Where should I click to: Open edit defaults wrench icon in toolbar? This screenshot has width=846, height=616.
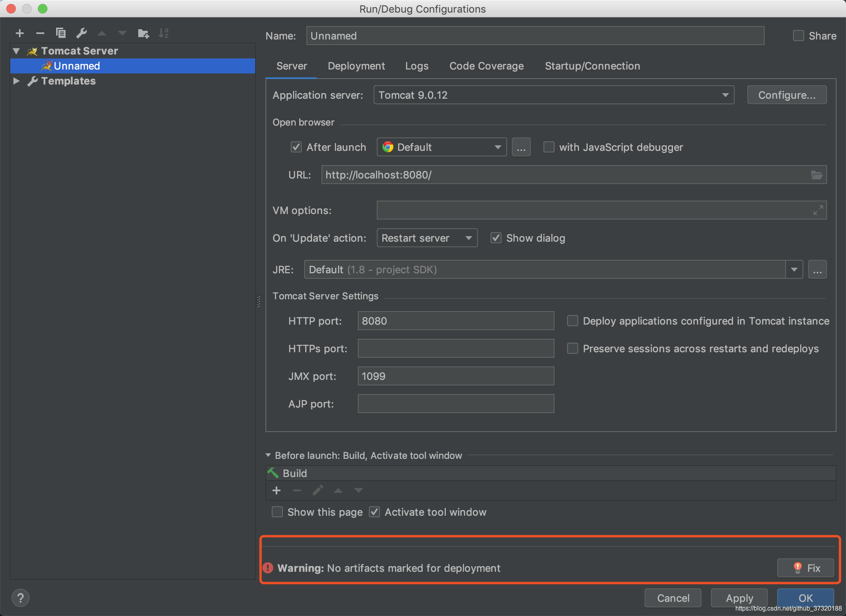81,33
